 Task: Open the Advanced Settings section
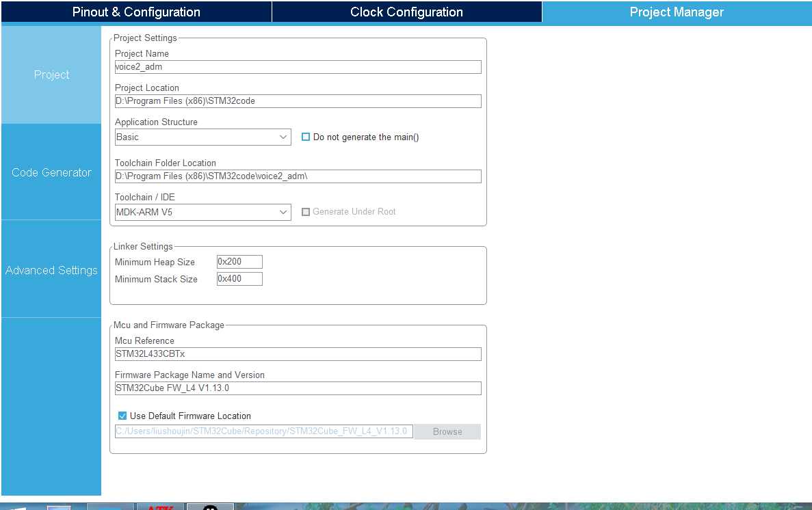(51, 270)
